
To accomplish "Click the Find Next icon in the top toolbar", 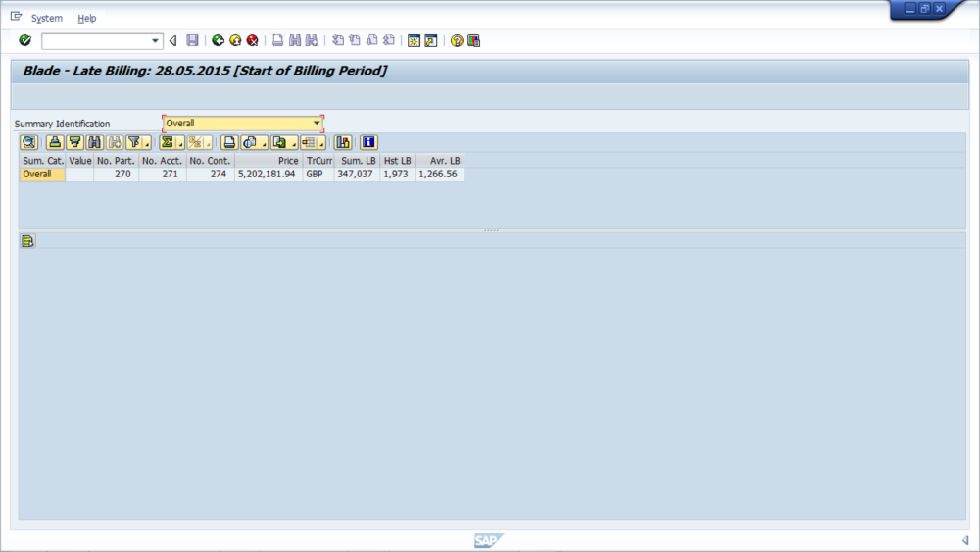I will (312, 40).
